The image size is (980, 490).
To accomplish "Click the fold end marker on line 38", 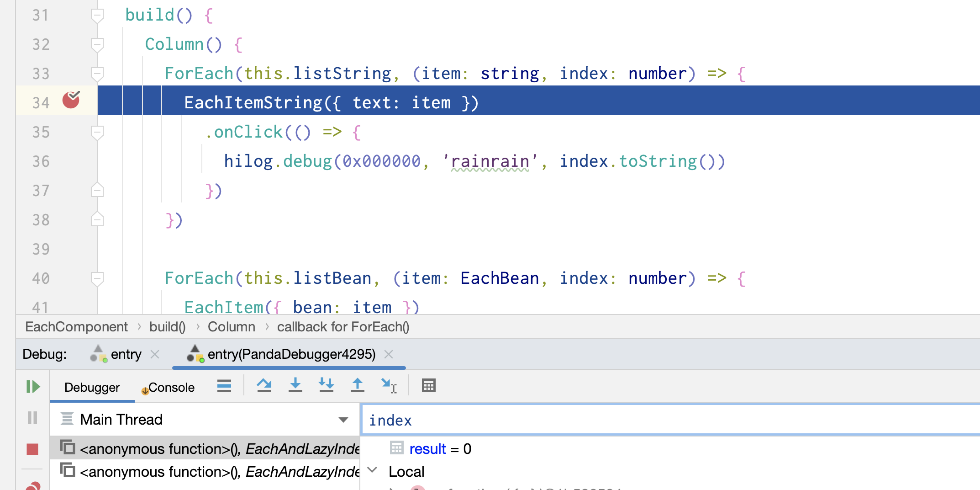I will [97, 219].
